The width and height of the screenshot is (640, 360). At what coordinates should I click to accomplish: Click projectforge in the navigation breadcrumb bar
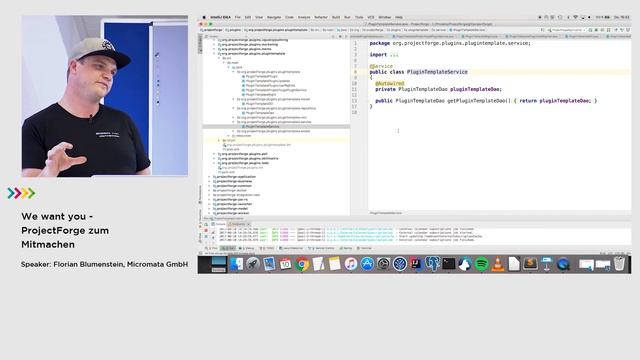pos(212,30)
